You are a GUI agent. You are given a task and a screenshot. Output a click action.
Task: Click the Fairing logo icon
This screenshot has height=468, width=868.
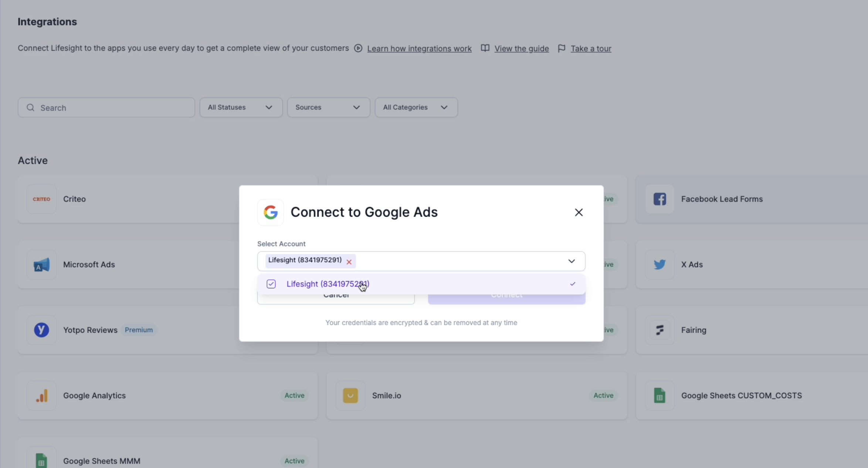[660, 330]
